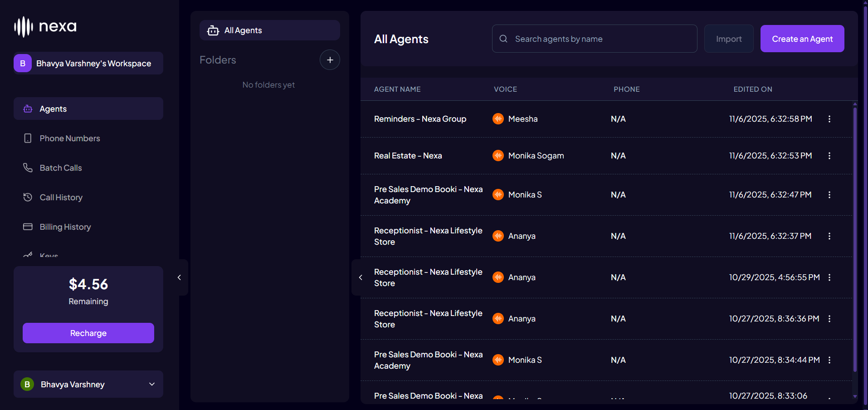Click voice icon for agent edited 6:32:47 PM

coord(498,195)
